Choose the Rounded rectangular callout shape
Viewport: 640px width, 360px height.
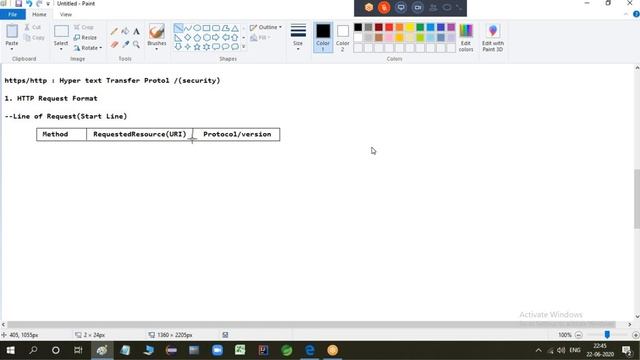[x=216, y=47]
